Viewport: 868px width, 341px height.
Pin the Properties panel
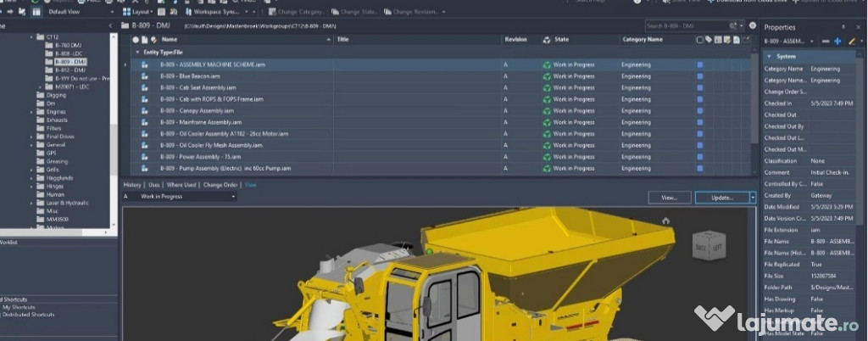click(x=843, y=27)
